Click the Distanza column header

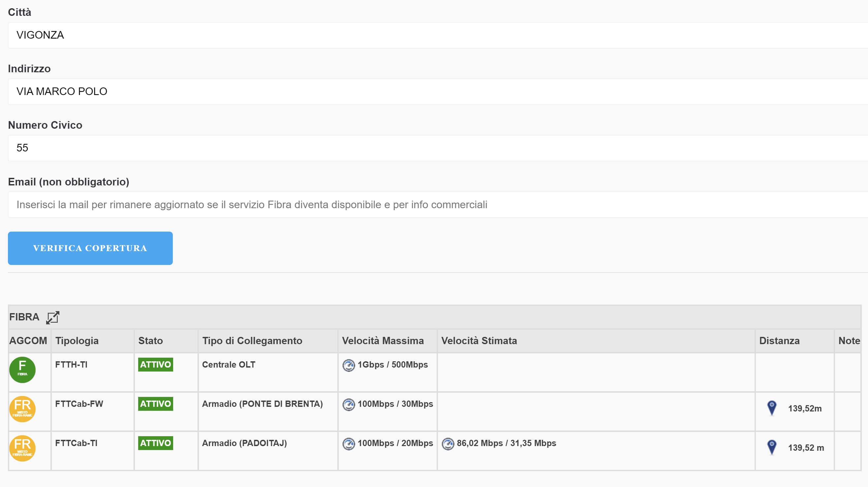tap(779, 341)
